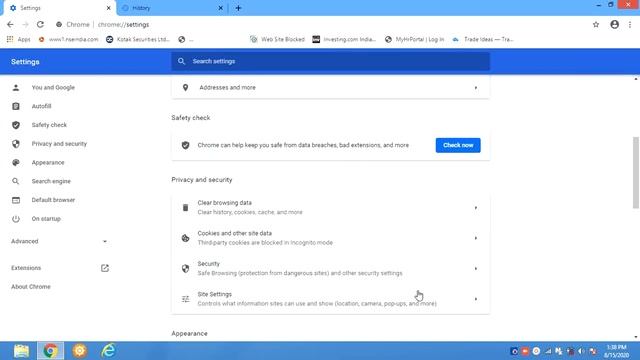640x360 pixels.
Task: Open a new tab with plus button
Action: (238, 8)
